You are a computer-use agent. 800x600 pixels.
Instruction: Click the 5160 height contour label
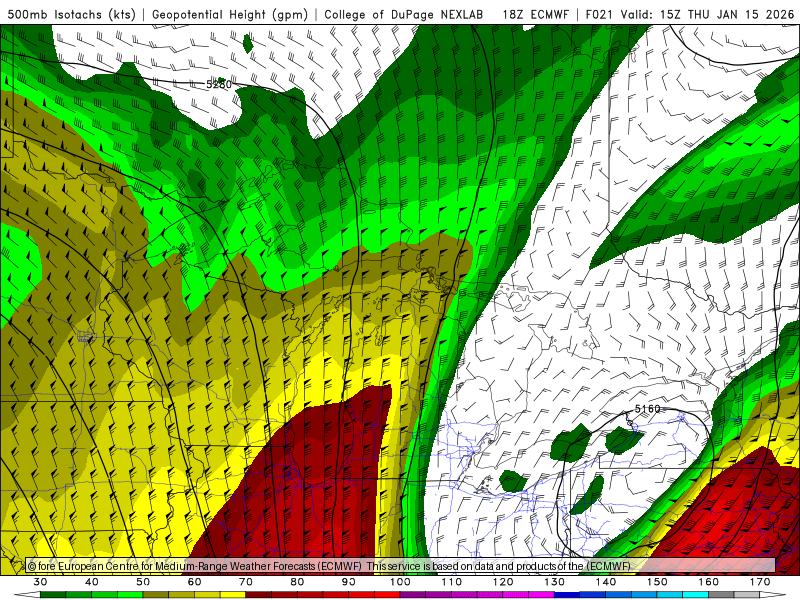click(647, 409)
